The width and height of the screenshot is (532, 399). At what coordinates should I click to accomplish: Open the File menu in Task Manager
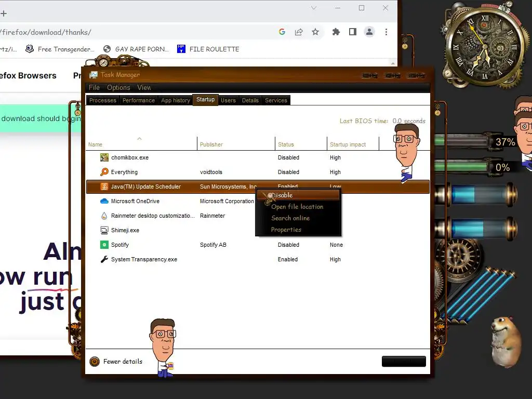coord(94,87)
